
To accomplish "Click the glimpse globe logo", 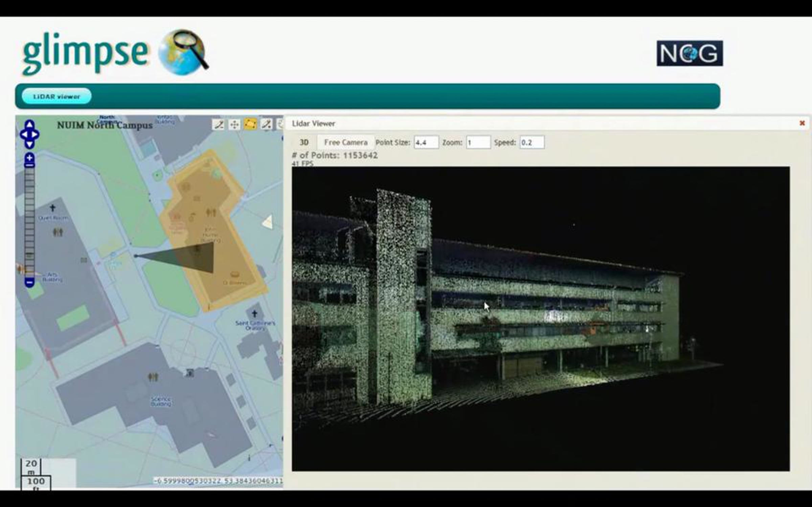I will coord(183,52).
